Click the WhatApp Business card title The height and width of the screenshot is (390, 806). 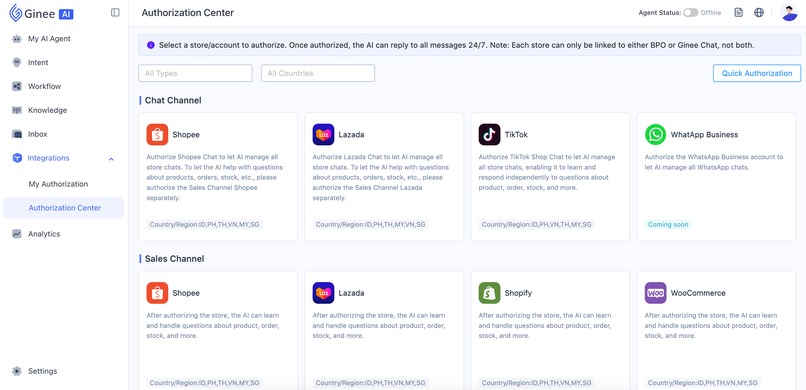[x=704, y=135]
